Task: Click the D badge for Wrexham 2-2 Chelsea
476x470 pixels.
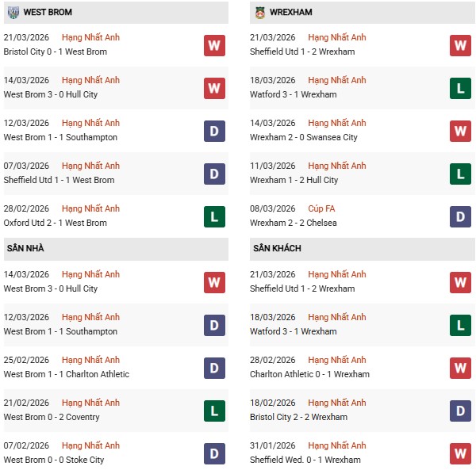Action: [x=461, y=216]
